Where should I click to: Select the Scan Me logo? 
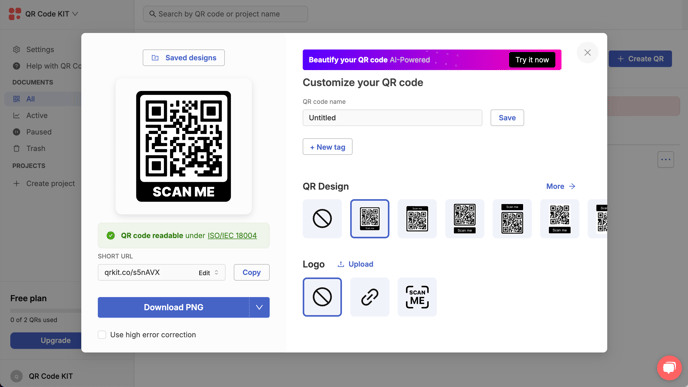tap(417, 297)
